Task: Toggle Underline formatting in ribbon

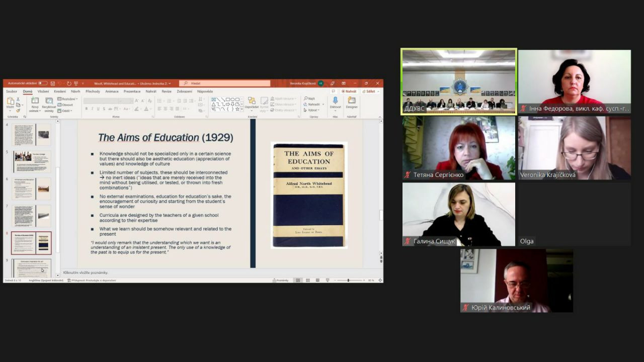Action: (99, 109)
